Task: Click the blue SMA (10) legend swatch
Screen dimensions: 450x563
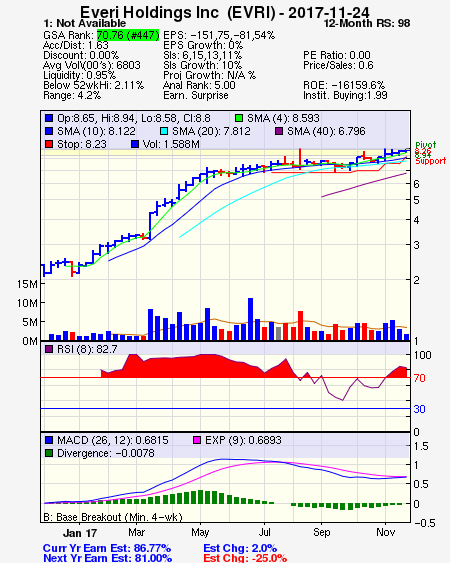Action: coord(49,131)
